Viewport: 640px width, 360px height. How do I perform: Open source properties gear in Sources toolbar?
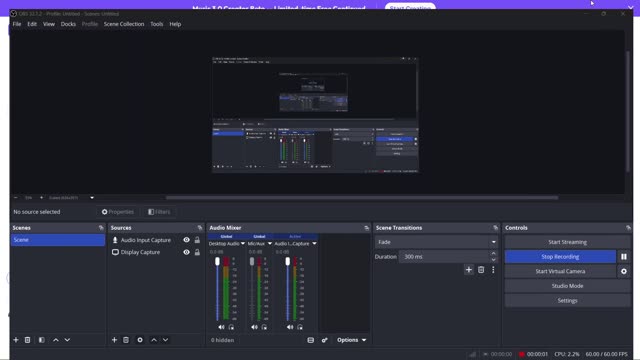click(x=140, y=340)
